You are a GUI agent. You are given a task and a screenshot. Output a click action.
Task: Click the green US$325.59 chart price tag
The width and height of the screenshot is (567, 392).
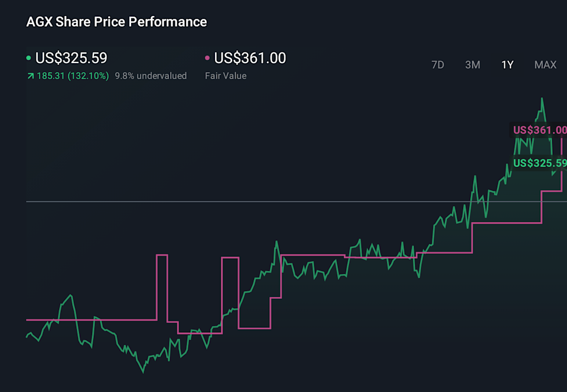click(x=539, y=163)
